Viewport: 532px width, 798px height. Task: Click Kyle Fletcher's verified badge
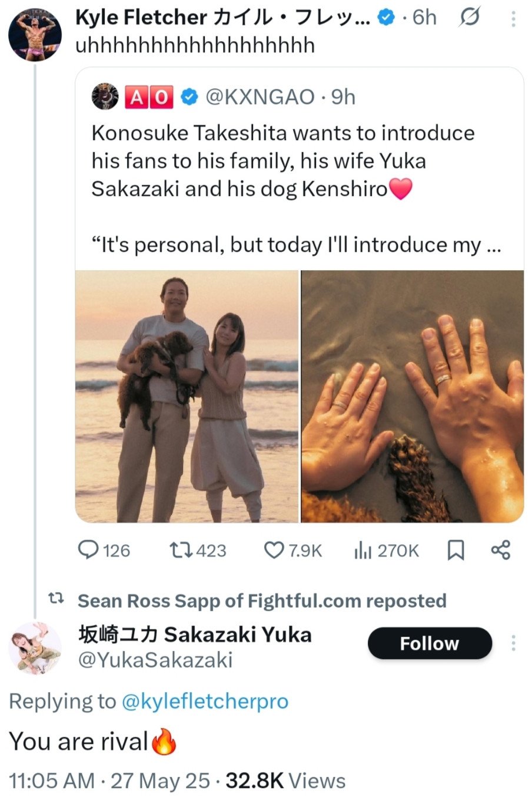[385, 18]
